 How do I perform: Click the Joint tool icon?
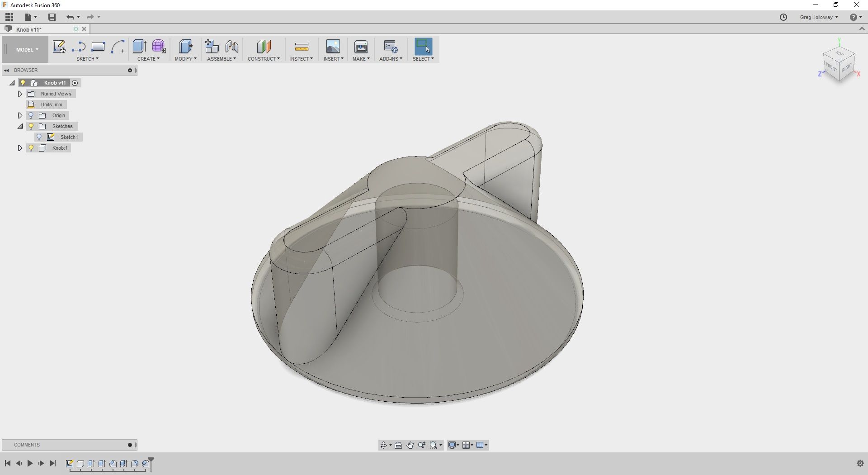pyautogui.click(x=231, y=47)
